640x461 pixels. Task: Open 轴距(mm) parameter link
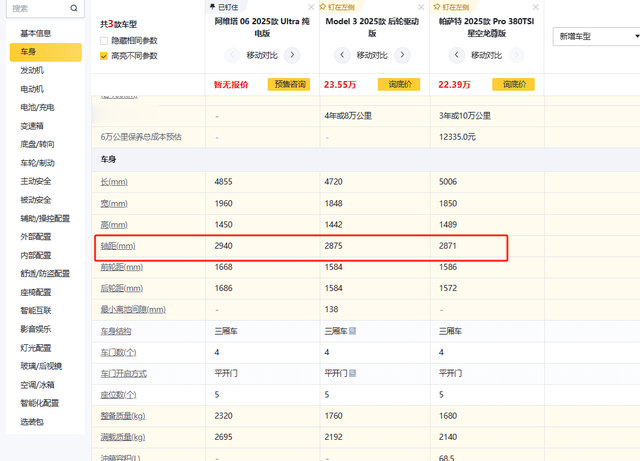tap(118, 246)
